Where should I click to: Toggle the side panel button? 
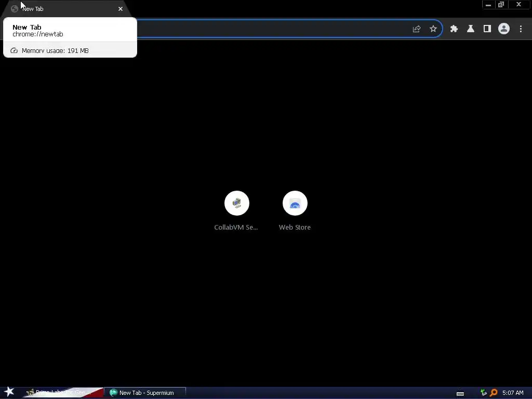pos(487,29)
